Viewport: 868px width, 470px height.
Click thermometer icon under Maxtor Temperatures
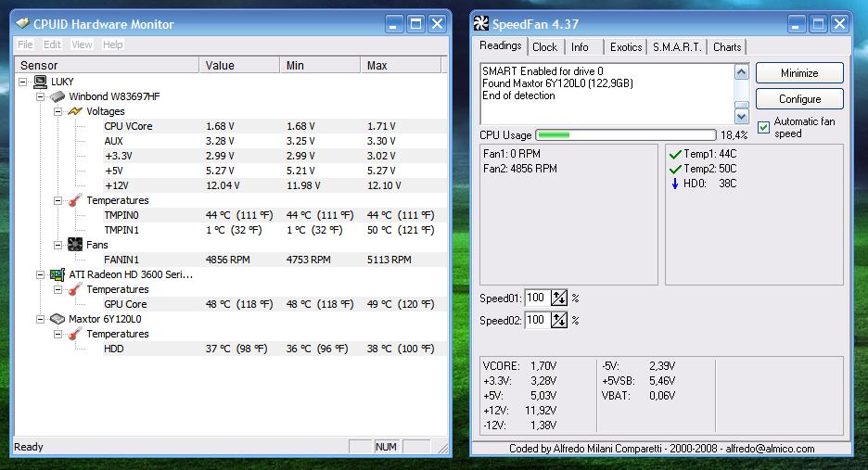(x=75, y=334)
